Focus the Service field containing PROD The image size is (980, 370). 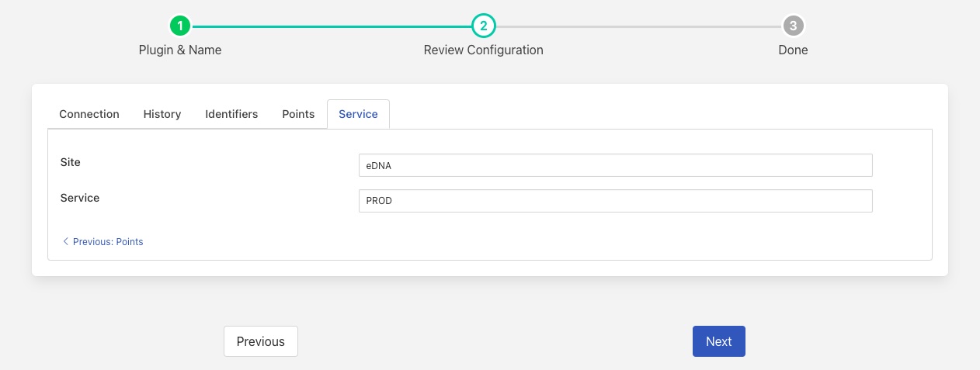point(615,201)
